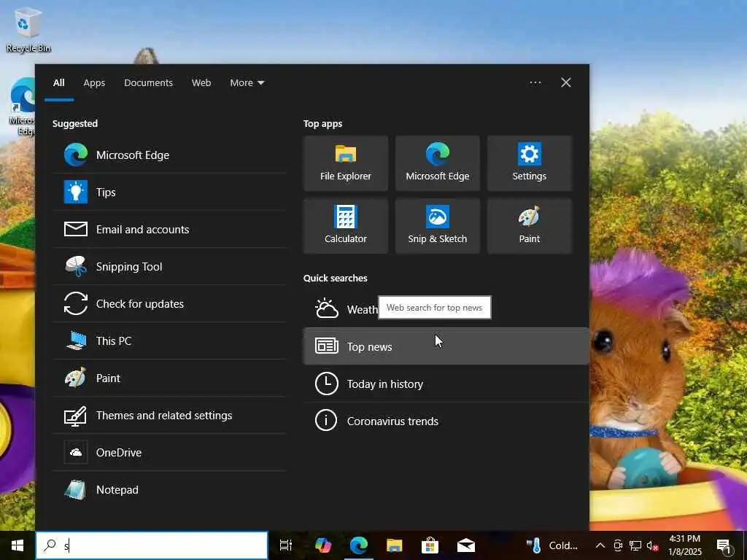Show hidden system tray icons
The width and height of the screenshot is (747, 560).
pos(600,545)
